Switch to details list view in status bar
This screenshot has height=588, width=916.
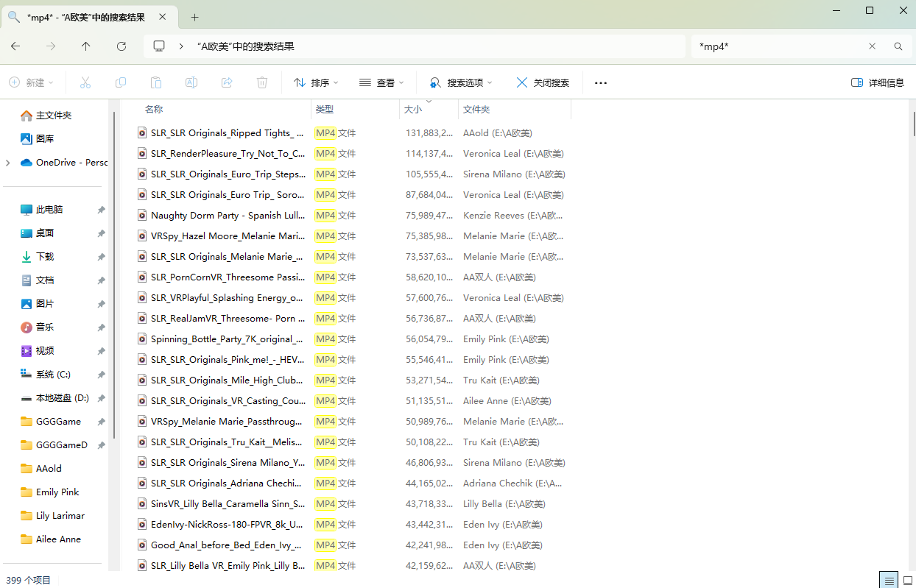pyautogui.click(x=889, y=580)
